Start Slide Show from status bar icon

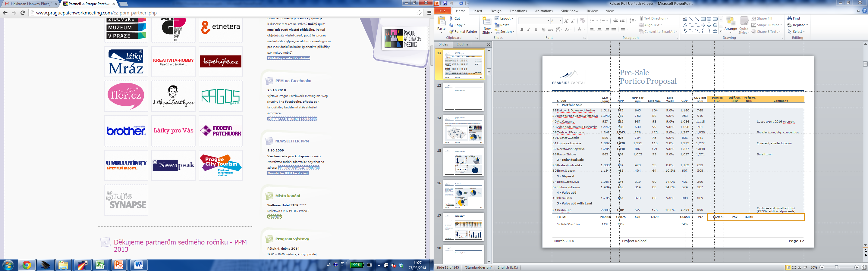coord(805,267)
